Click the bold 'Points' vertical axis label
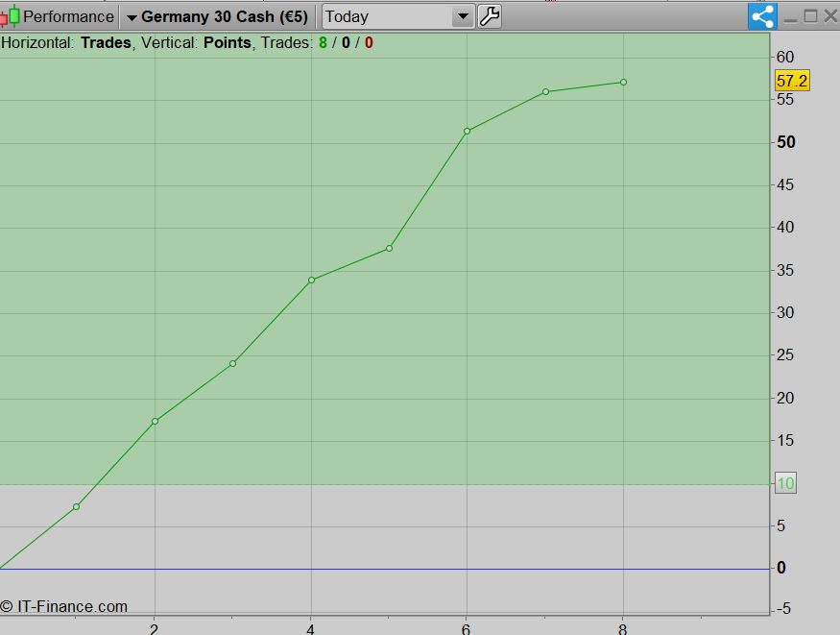This screenshot has height=635, width=840. (228, 43)
